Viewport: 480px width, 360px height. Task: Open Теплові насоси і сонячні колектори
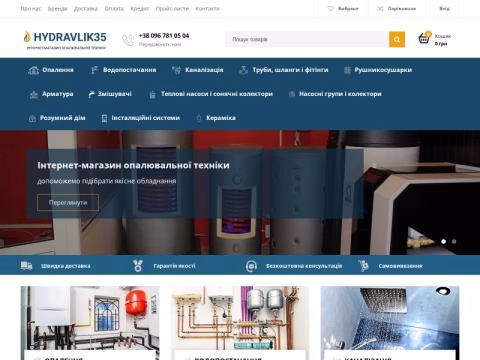217,94
